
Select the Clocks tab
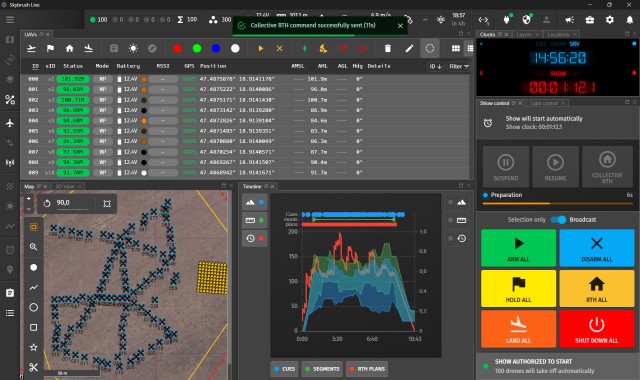point(487,35)
